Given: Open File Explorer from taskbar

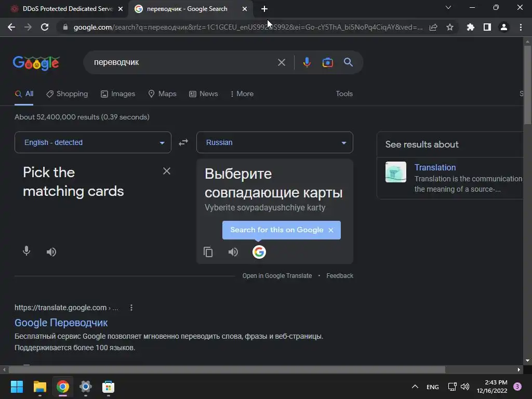Looking at the screenshot, I should coord(39,387).
